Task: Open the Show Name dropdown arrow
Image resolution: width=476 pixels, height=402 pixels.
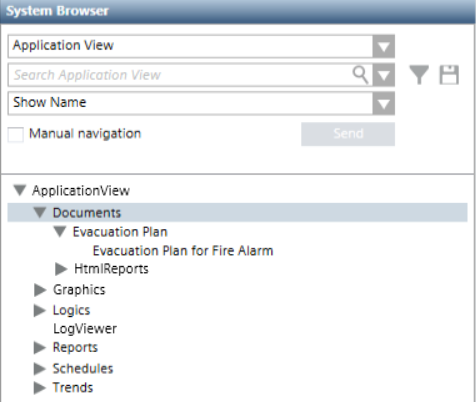Action: pyautogui.click(x=384, y=104)
